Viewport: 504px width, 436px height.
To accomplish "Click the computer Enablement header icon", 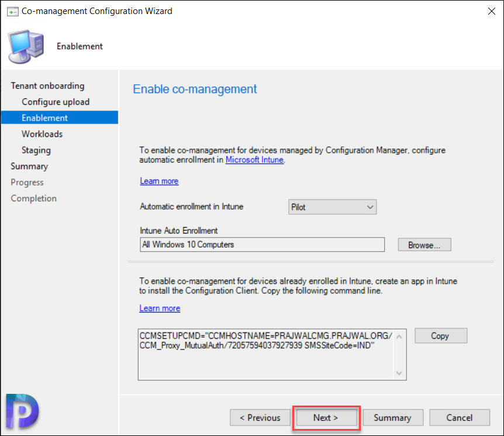I will tap(26, 47).
